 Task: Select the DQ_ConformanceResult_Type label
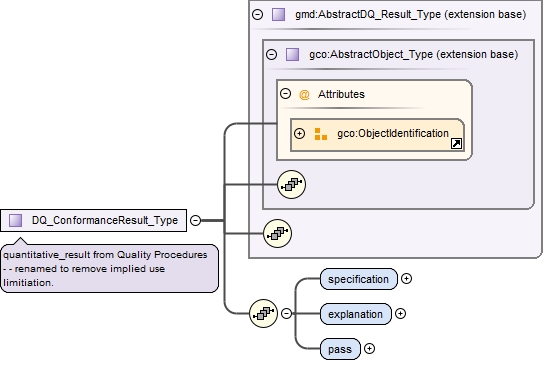[x=105, y=220]
